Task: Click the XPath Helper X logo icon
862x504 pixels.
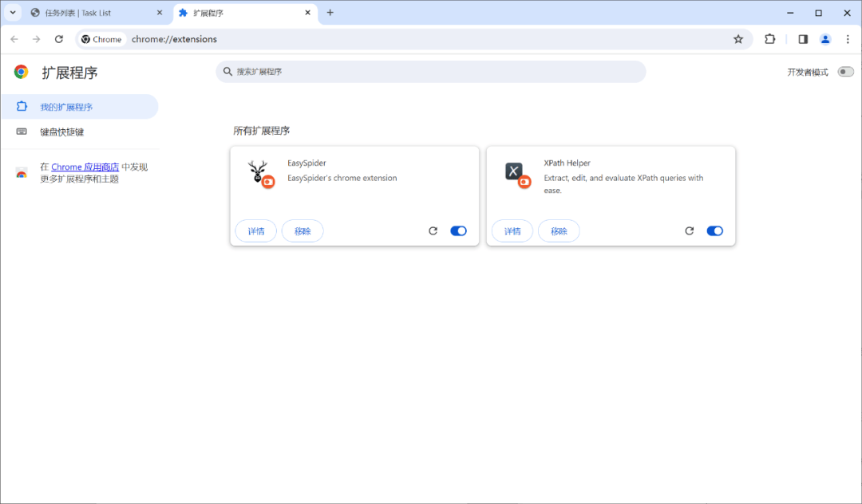Action: tap(513, 171)
